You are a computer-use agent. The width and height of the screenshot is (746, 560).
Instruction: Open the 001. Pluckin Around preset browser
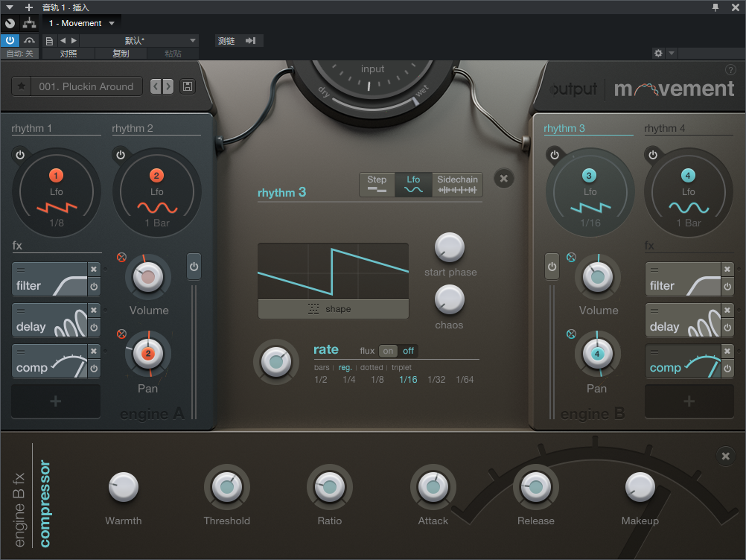click(86, 86)
